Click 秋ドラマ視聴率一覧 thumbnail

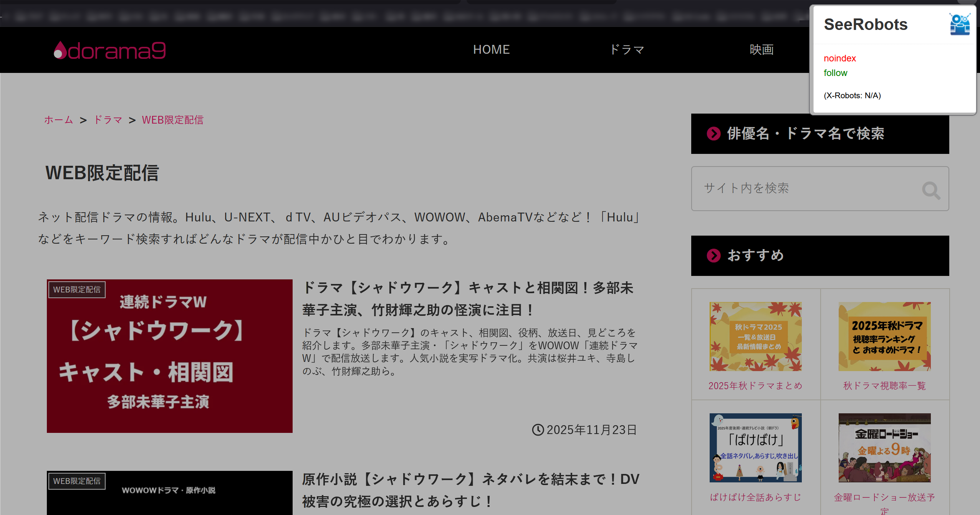884,337
